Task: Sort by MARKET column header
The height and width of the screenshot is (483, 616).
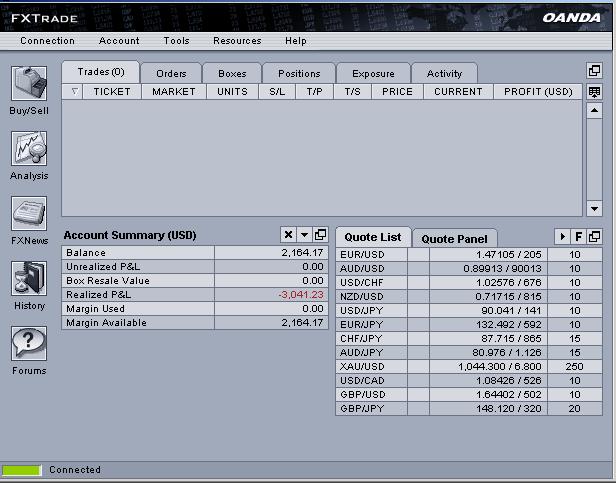Action: pos(174,92)
